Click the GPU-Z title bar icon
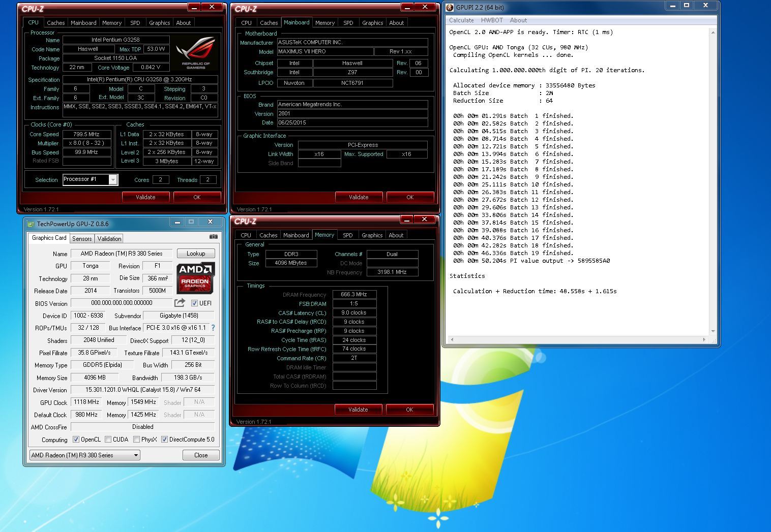The width and height of the screenshot is (771, 532). click(x=31, y=224)
